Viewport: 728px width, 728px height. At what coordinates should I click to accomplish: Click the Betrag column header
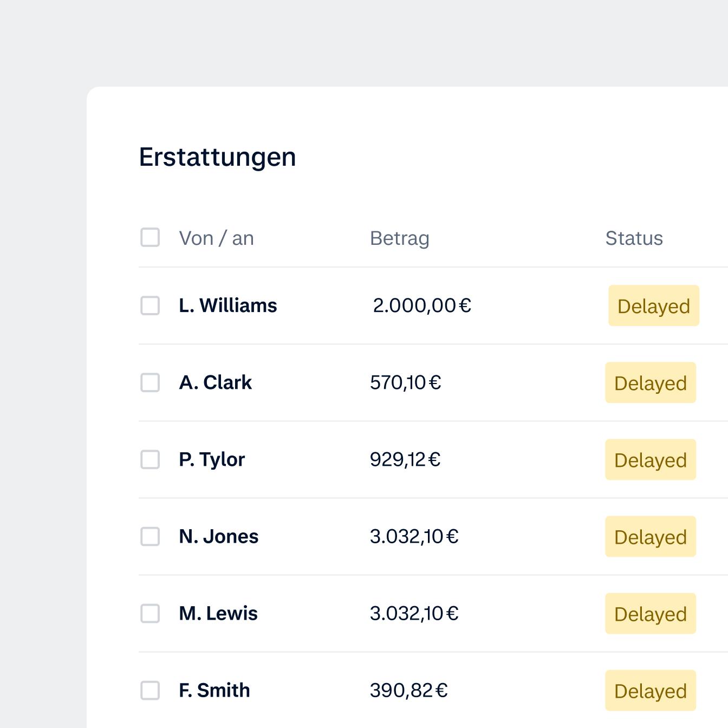coord(399,238)
